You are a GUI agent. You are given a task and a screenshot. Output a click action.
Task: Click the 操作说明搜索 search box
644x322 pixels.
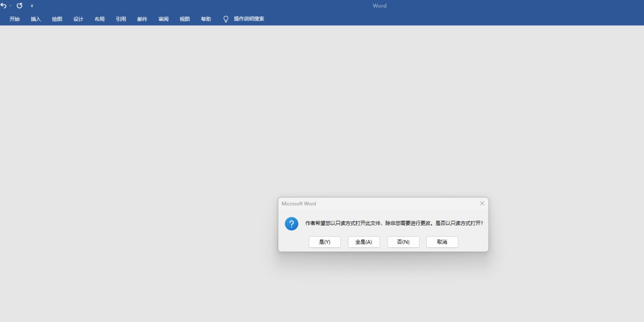coord(249,19)
